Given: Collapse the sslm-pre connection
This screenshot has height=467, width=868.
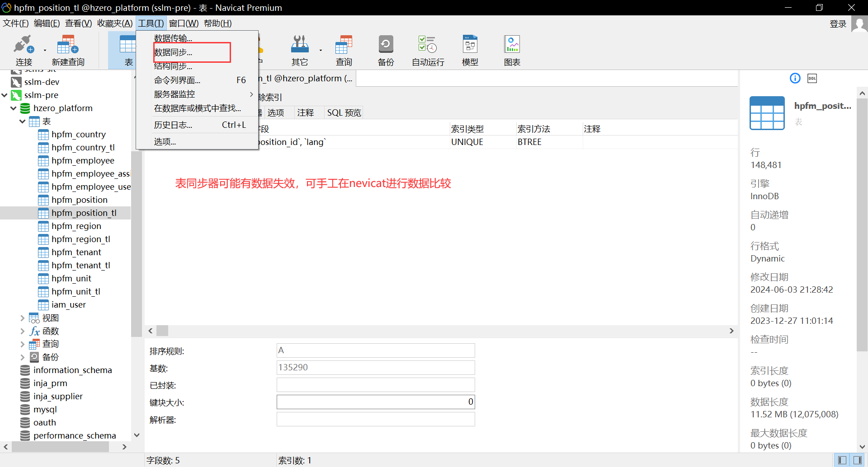Looking at the screenshot, I should pyautogui.click(x=5, y=95).
